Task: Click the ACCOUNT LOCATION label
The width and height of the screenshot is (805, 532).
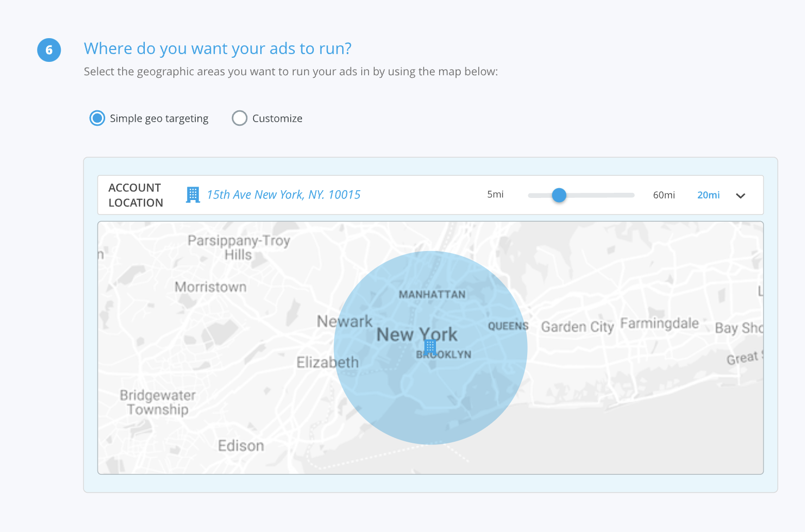Action: [x=136, y=195]
